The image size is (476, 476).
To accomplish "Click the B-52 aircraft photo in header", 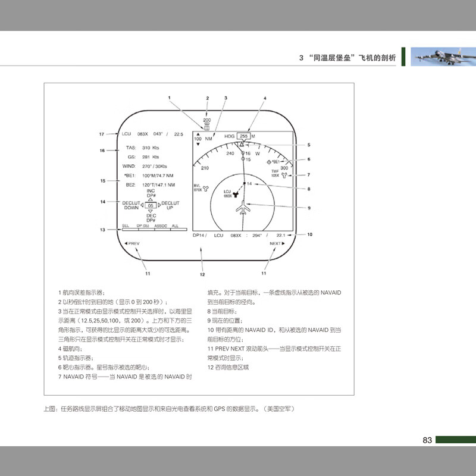I will click(x=439, y=57).
